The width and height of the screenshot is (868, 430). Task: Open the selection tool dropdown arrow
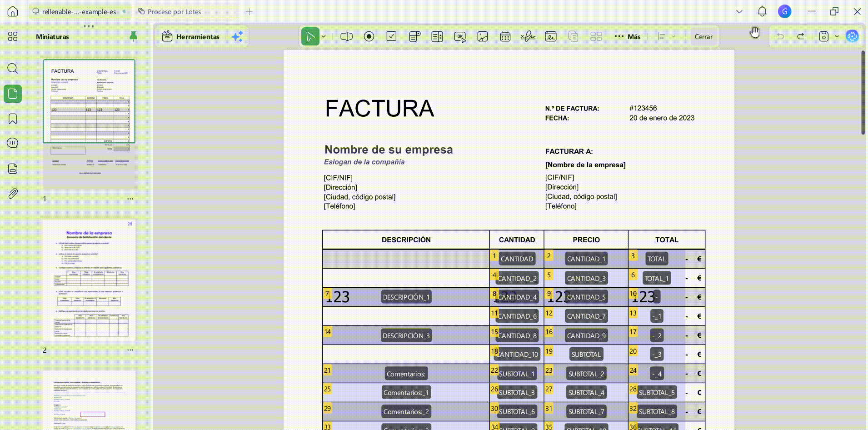pos(324,36)
